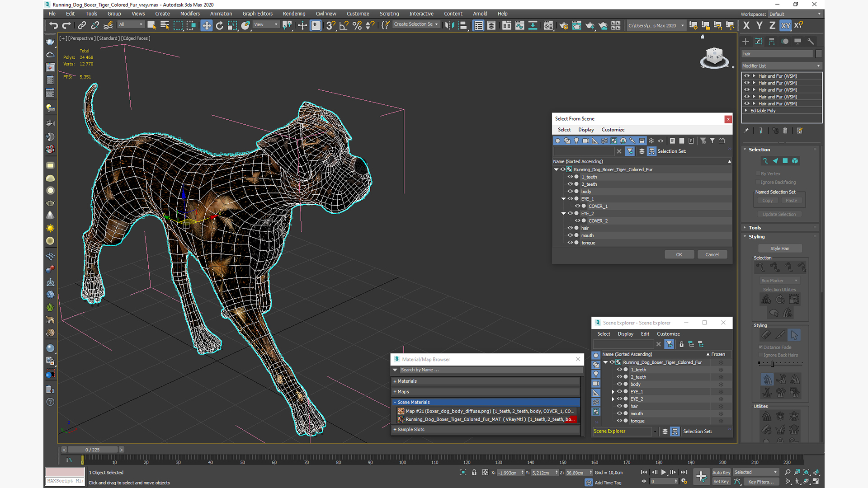Viewport: 868px width, 488px height.
Task: Click the ViewCube in the viewport
Action: (714, 57)
